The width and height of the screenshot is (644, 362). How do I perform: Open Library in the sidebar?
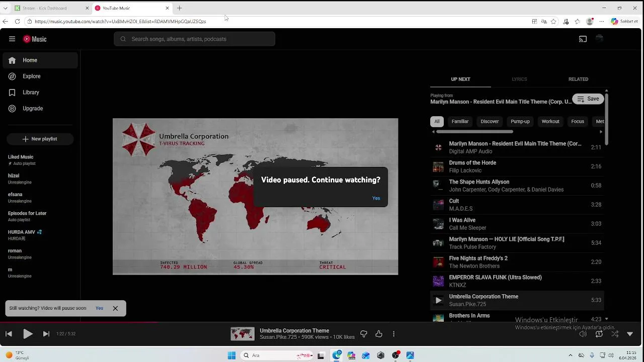(40, 93)
